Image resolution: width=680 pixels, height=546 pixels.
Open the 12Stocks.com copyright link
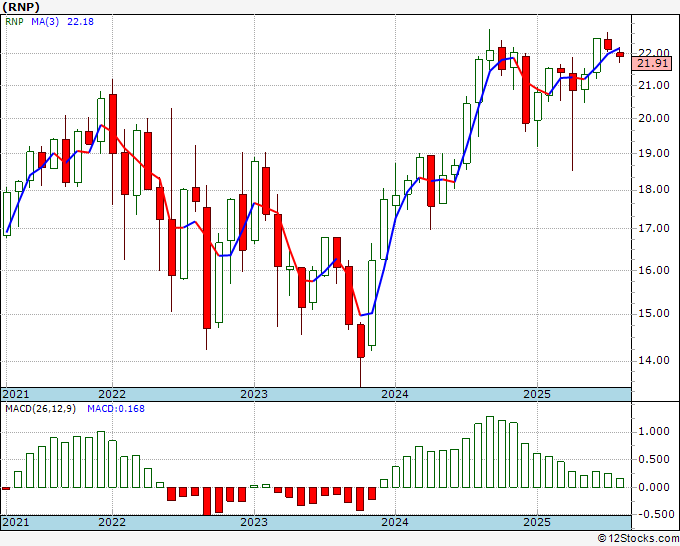point(638,539)
